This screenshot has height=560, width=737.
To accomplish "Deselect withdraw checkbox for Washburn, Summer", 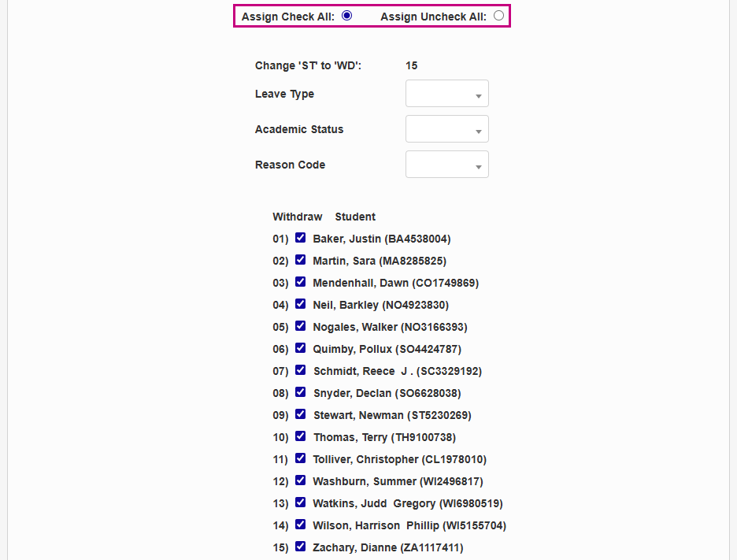I will click(x=300, y=480).
